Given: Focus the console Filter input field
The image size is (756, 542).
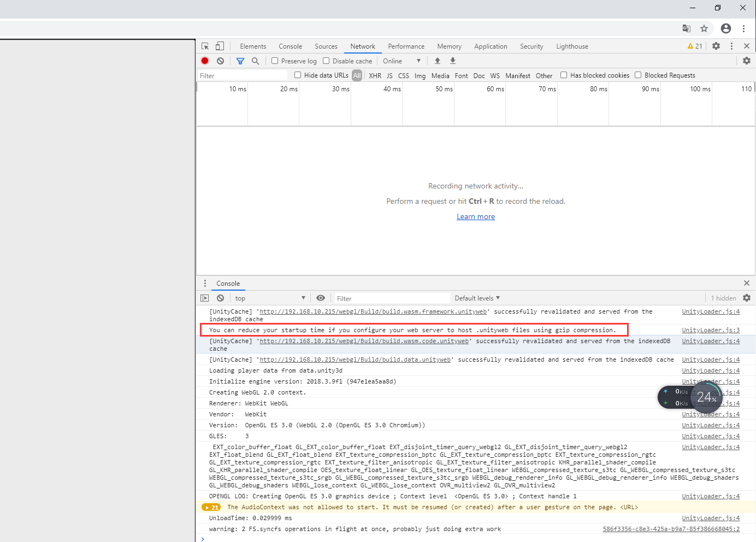Looking at the screenshot, I should tap(392, 298).
